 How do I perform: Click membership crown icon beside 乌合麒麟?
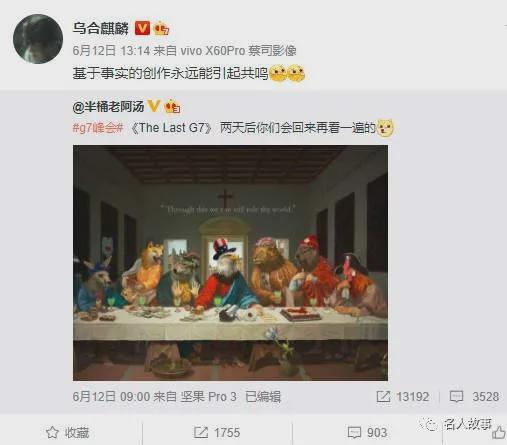161,28
